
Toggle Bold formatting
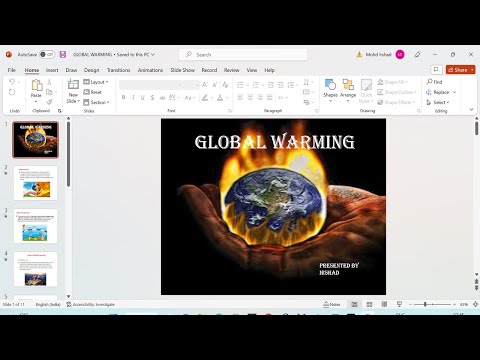[x=123, y=97]
